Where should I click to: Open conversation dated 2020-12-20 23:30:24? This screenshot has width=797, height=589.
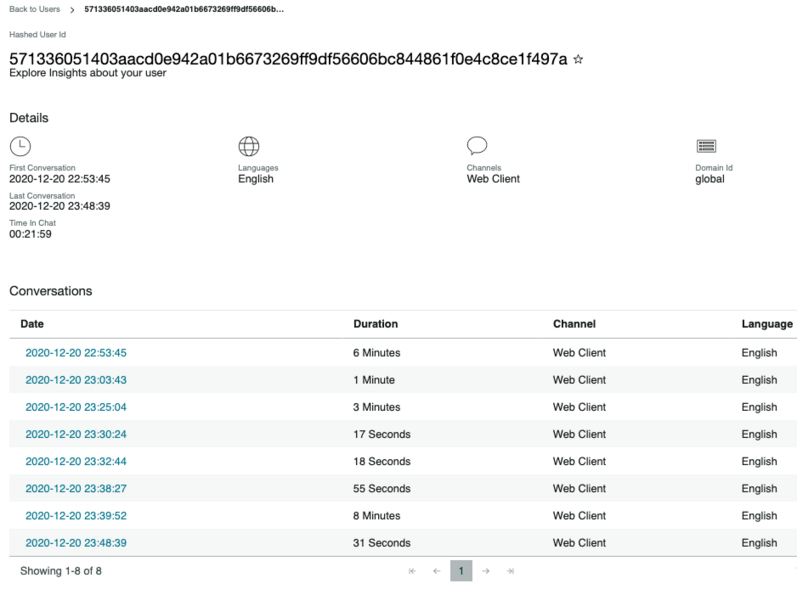[76, 435]
